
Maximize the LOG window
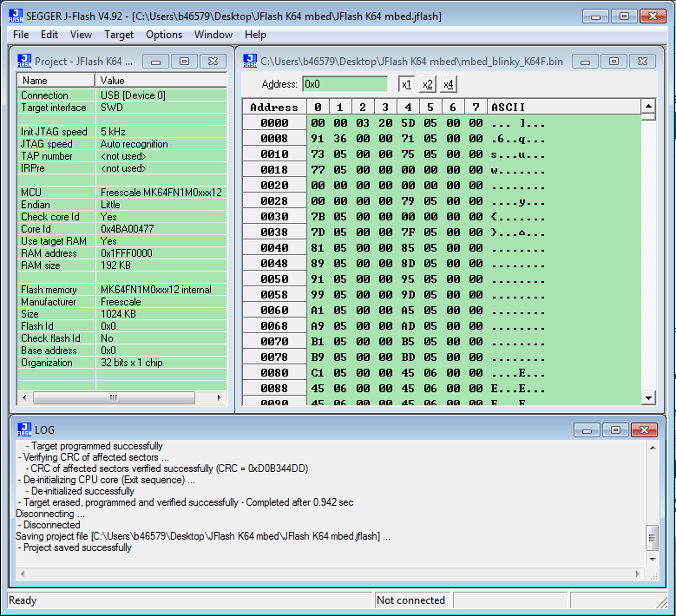615,430
